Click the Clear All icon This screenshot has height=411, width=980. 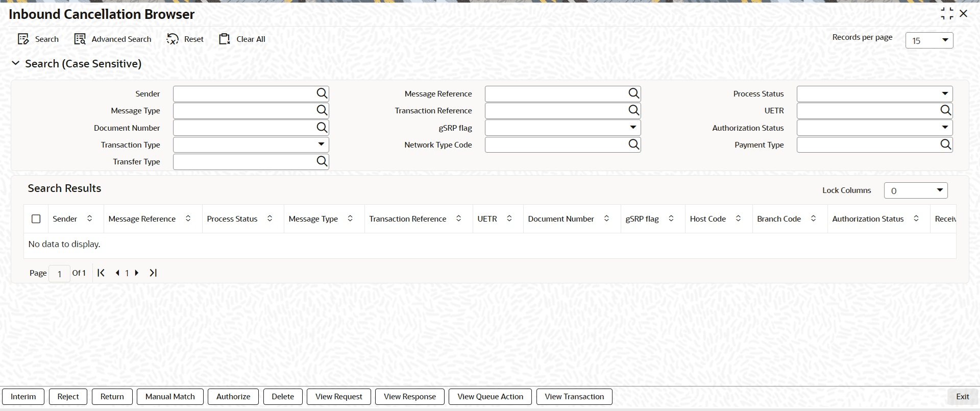tap(225, 39)
